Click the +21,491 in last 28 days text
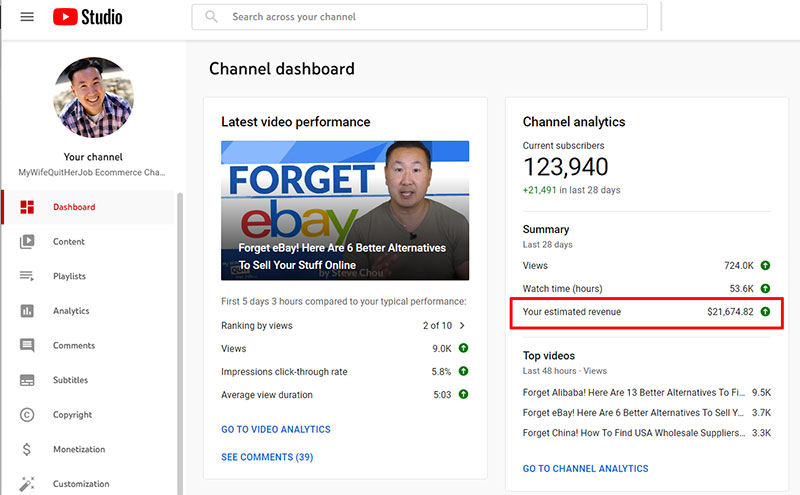Screen dimensions: 800x495 (571, 190)
